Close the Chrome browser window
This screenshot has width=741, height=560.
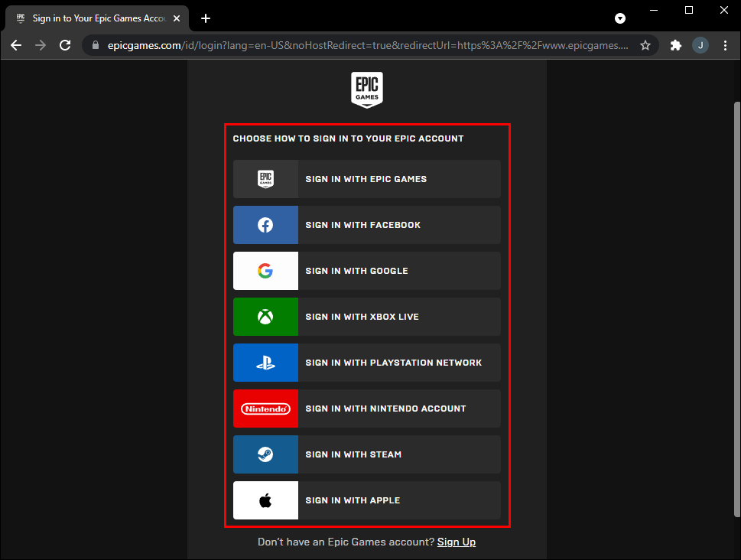tap(724, 10)
